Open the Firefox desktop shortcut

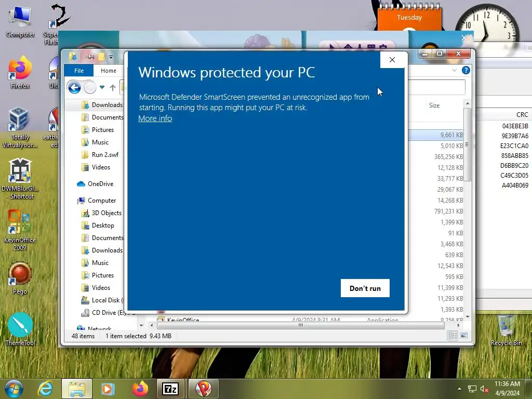click(x=20, y=73)
